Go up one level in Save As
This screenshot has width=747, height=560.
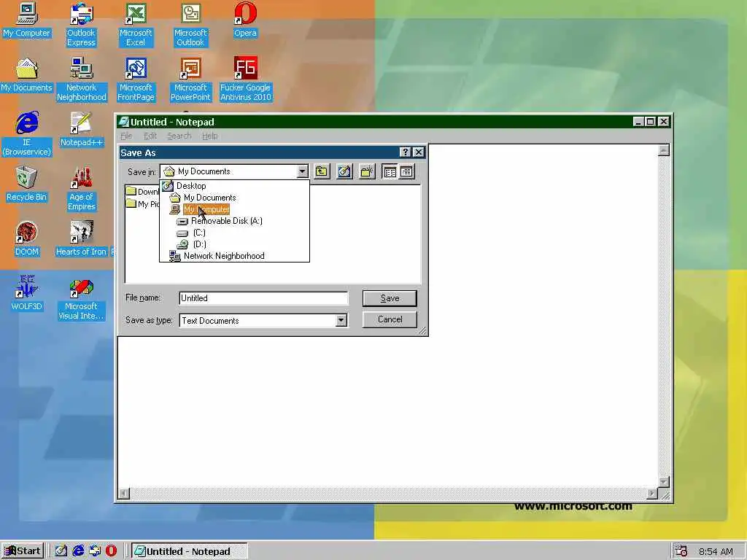pos(322,171)
